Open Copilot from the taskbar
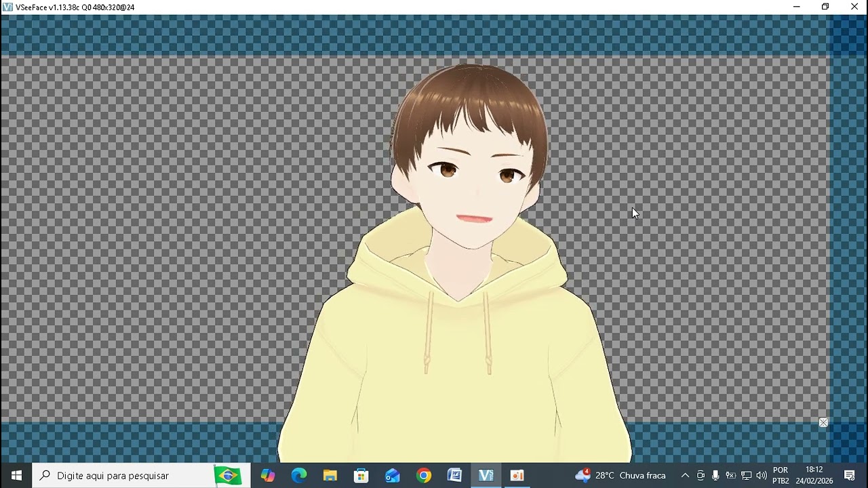 pyautogui.click(x=268, y=476)
